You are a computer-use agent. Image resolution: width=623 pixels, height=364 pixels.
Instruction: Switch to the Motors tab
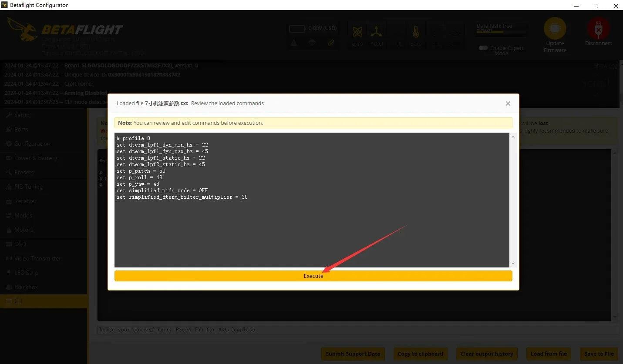click(24, 230)
